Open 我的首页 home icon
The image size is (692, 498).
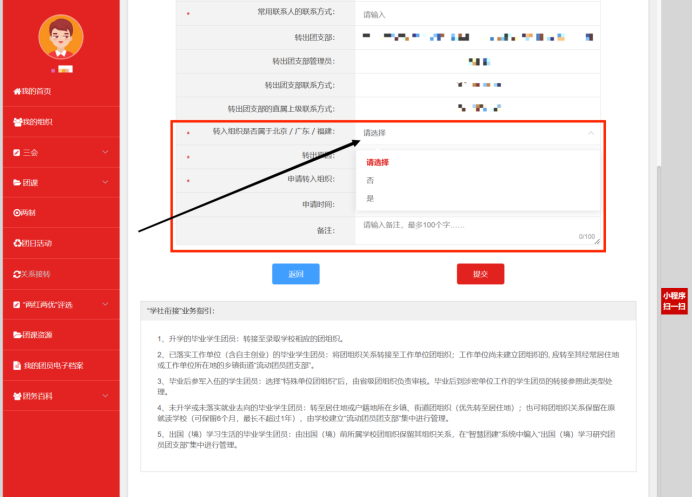click(x=16, y=91)
